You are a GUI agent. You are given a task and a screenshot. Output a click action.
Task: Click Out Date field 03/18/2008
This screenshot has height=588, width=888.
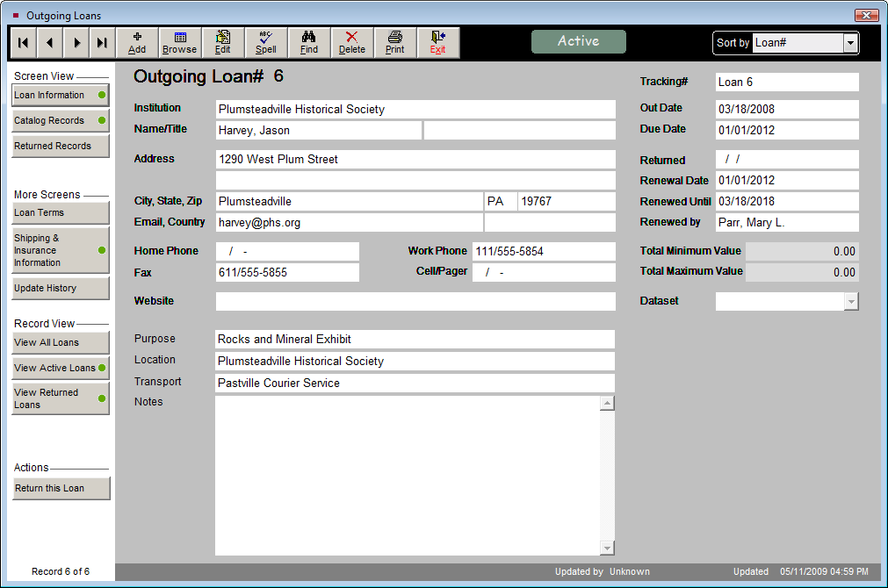click(x=787, y=109)
